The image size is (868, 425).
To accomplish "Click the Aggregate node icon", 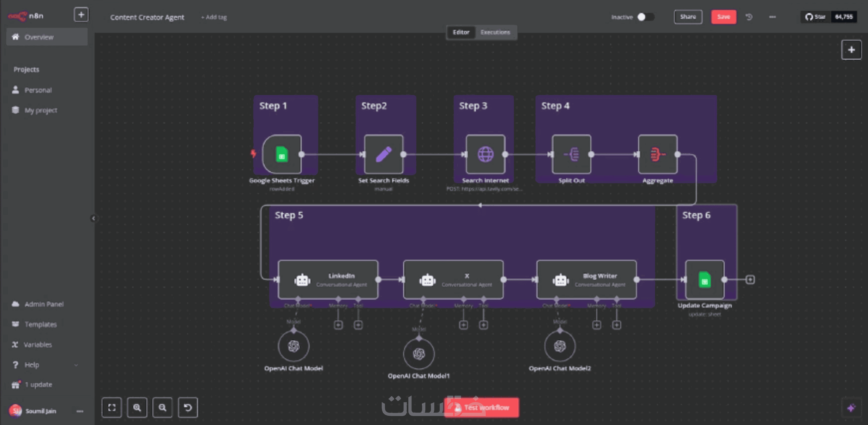I will click(x=657, y=154).
